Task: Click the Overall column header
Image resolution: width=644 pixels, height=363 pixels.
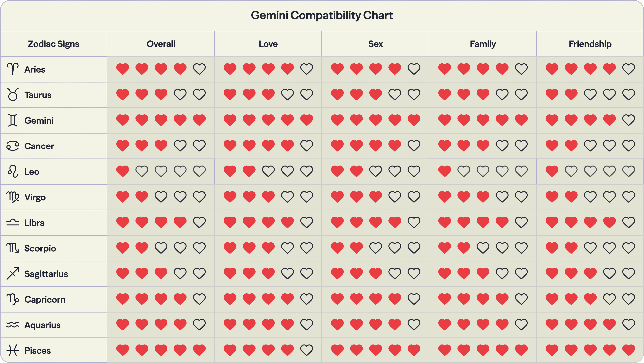Action: pyautogui.click(x=161, y=44)
